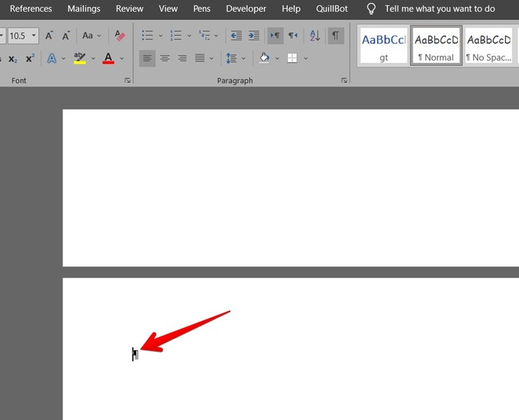Toggle Show/Hide paragraph marks
The width and height of the screenshot is (519, 420).
[x=335, y=36]
